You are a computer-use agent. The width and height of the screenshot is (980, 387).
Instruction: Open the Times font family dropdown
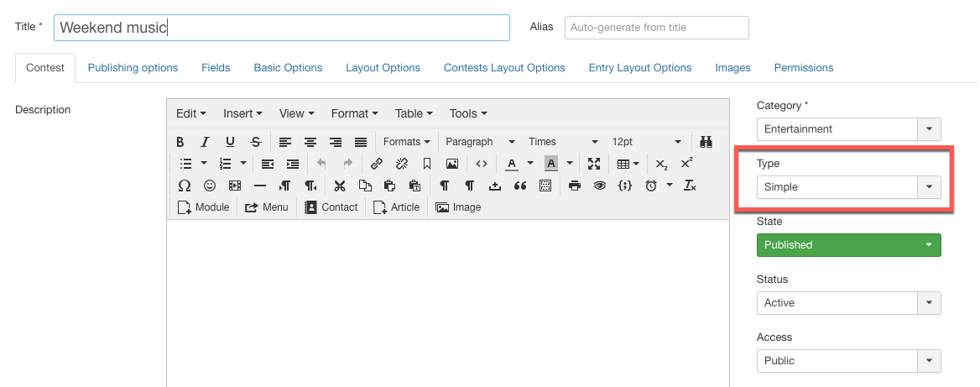pos(563,142)
